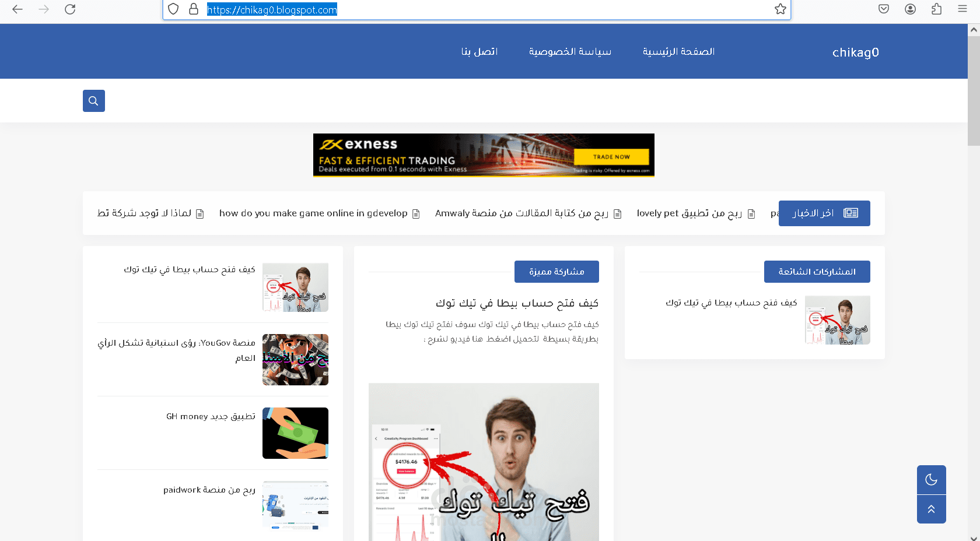
Task: Open popular post title كيف فتح حساب بيطا
Action: coord(731,303)
